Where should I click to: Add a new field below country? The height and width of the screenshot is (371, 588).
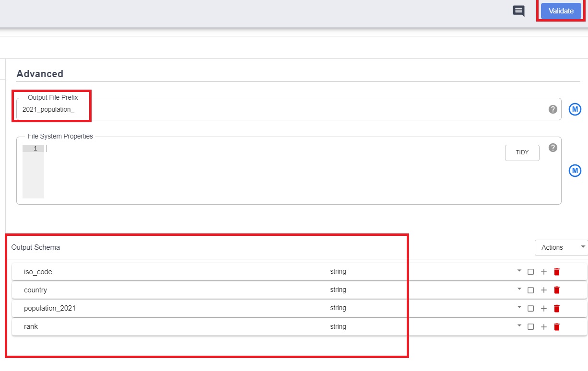(x=544, y=290)
